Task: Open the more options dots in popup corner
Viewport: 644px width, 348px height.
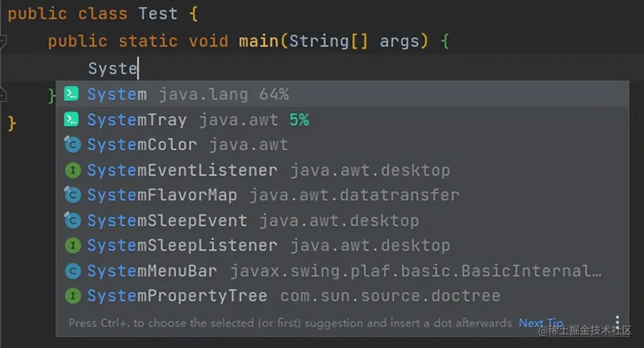Action: 618,322
